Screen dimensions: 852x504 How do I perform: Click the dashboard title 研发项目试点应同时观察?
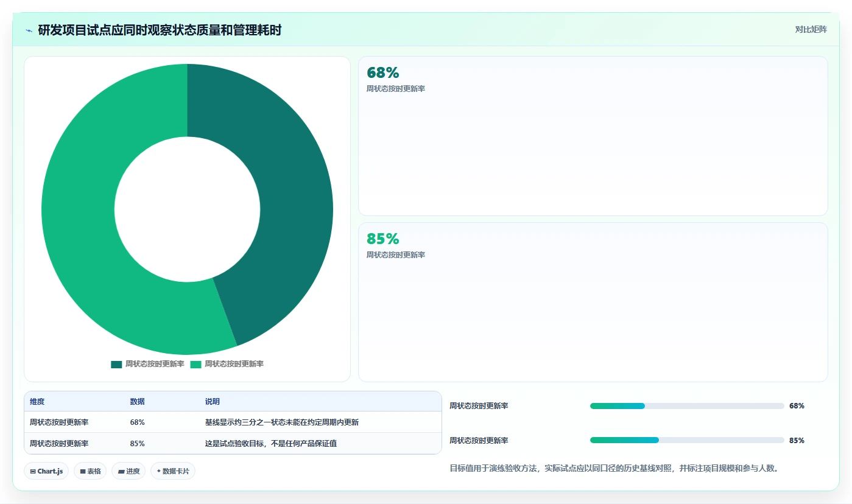[x=160, y=30]
